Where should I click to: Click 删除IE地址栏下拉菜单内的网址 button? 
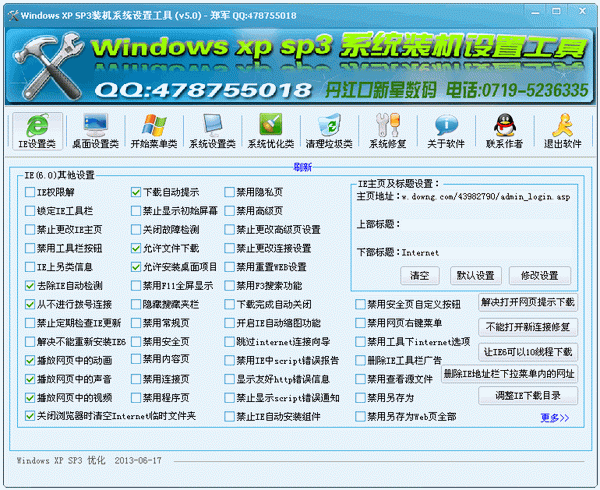click(x=509, y=374)
